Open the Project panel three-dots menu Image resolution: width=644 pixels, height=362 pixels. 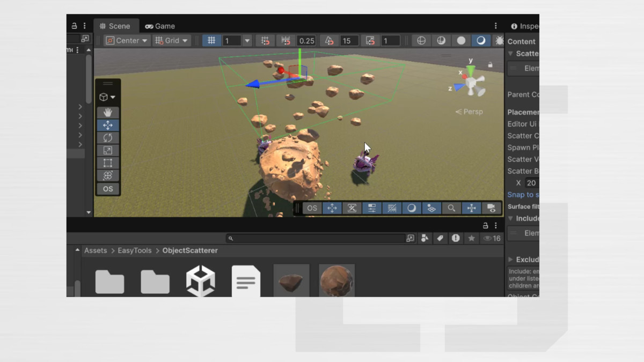(496, 225)
